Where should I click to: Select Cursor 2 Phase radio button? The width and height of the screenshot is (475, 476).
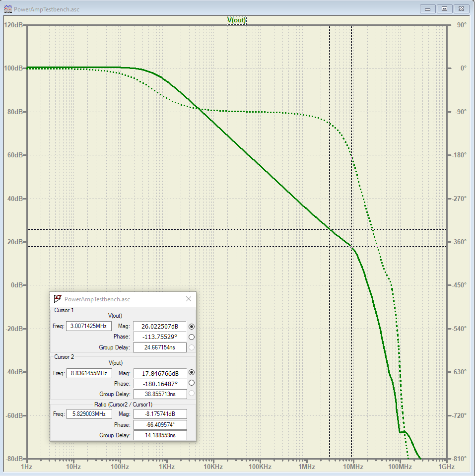(192, 383)
